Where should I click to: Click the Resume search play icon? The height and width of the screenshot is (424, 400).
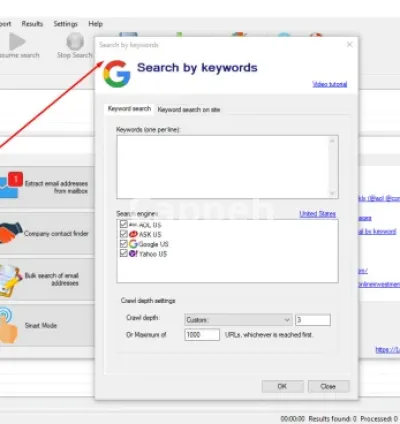tap(17, 41)
